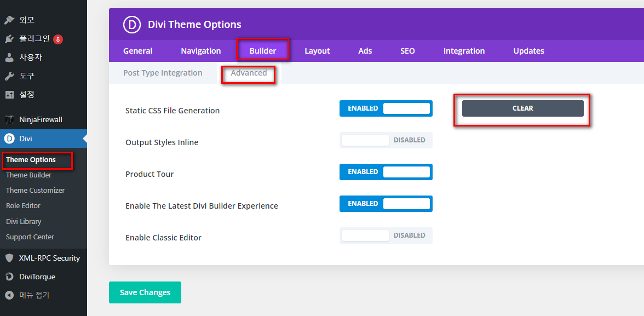Click the Users person icon
Screen dimensions: 644x316
(x=9, y=58)
